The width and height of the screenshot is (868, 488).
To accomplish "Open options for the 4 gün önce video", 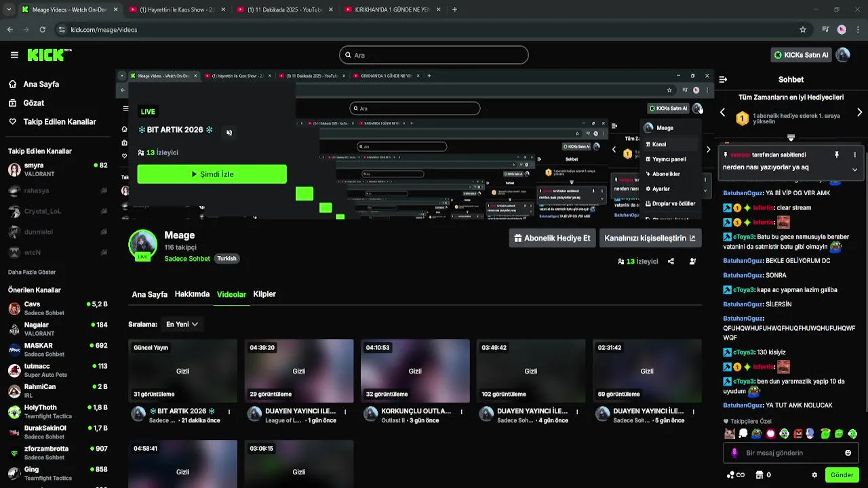I will pos(578,411).
